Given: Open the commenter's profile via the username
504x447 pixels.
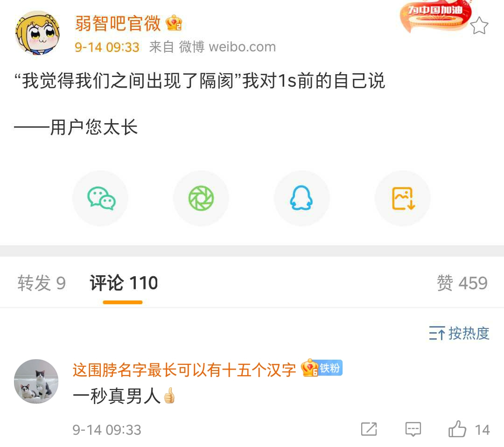Looking at the screenshot, I should click(184, 370).
